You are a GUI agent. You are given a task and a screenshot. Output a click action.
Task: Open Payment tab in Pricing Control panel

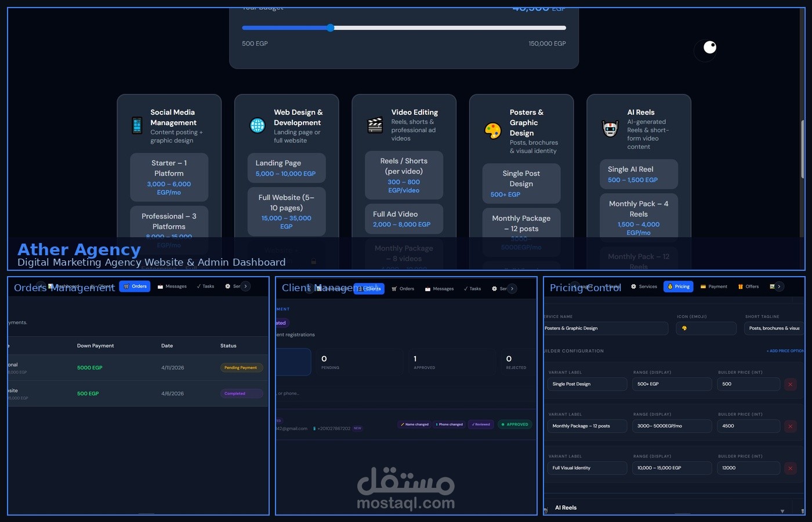[714, 287]
